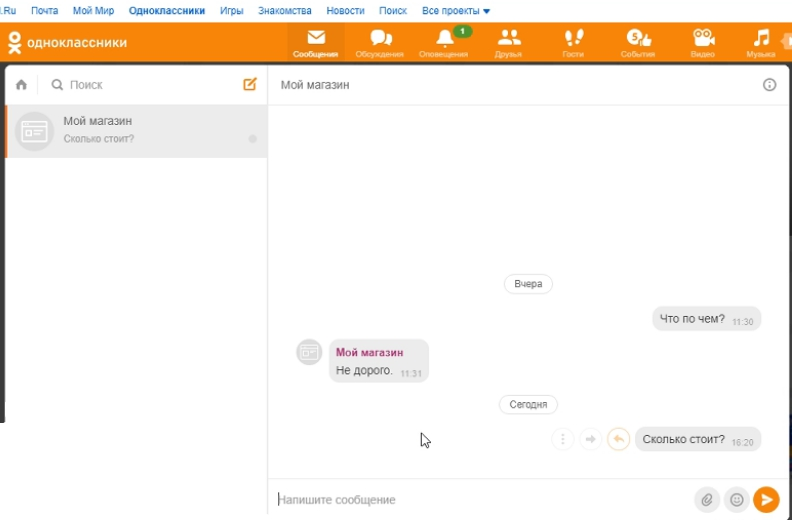Open the Музыка note icon
Screen dimensions: 792x520
pos(761,38)
